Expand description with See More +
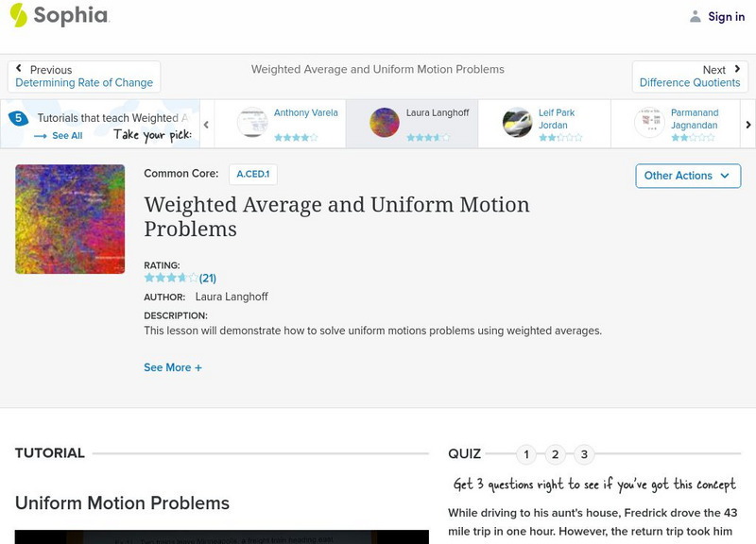The image size is (756, 544). pyautogui.click(x=173, y=367)
